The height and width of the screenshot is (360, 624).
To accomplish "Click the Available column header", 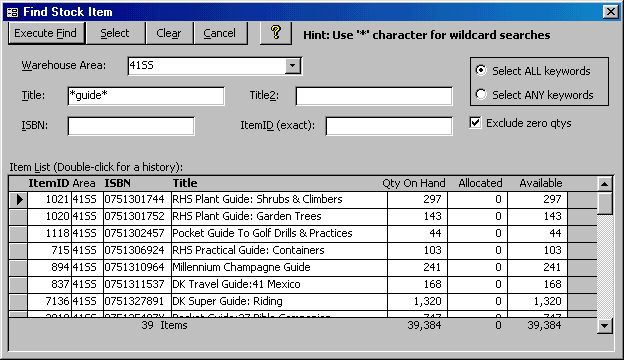I will tap(541, 183).
